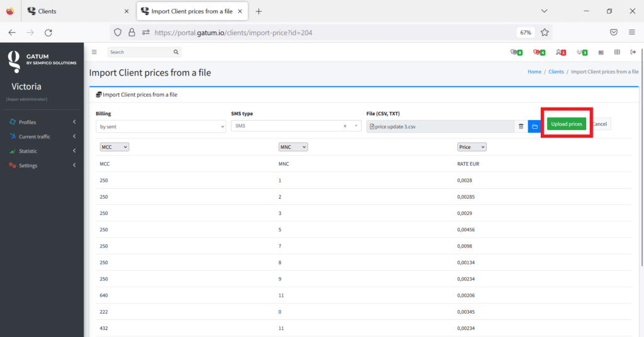Browse for a file with blue folder button

click(x=535, y=126)
